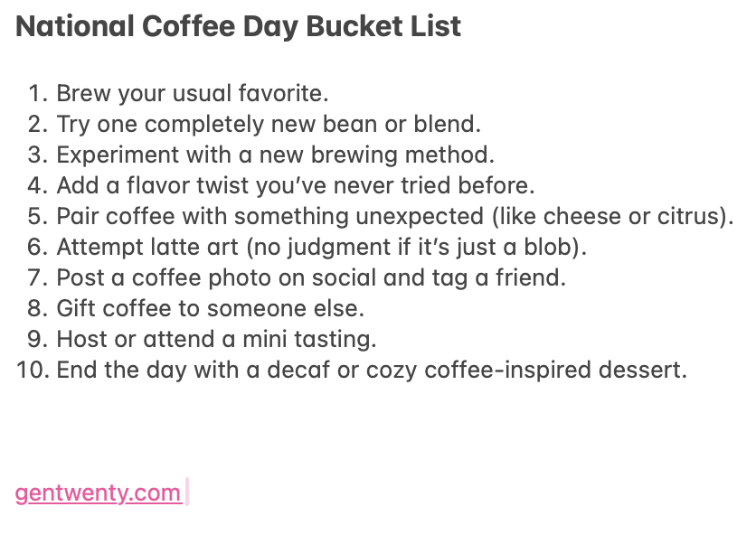Click the "Try one completely new bean" line
The image size is (756, 535).
pyautogui.click(x=268, y=124)
